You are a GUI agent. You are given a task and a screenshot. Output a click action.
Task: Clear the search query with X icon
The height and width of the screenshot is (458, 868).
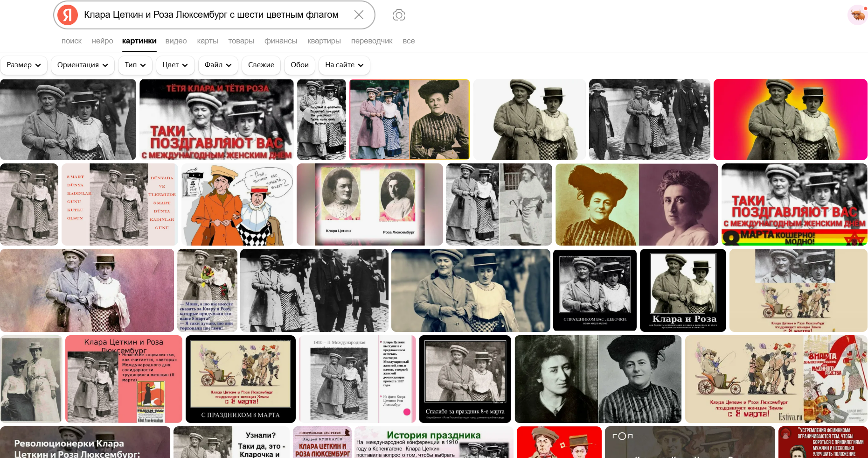(x=359, y=15)
